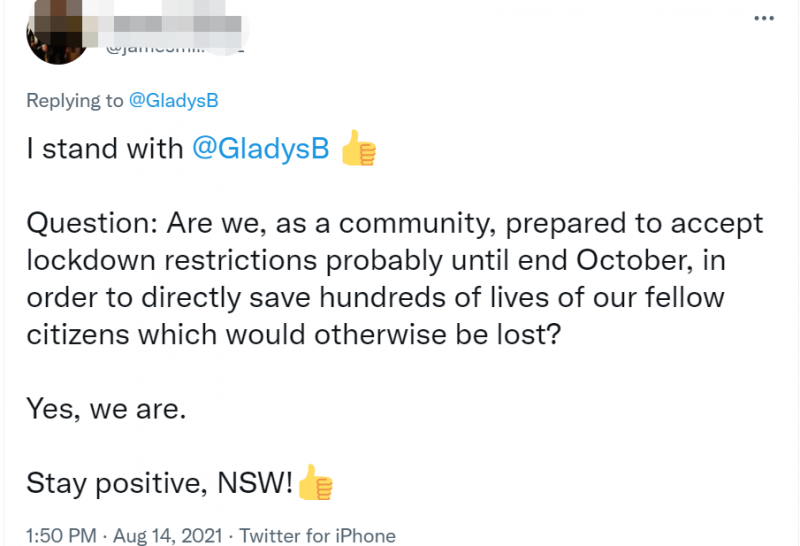This screenshot has height=546, width=800.
Task: Click the thumbs-up emoji beside the @GladysB mention
Action: pos(358,148)
